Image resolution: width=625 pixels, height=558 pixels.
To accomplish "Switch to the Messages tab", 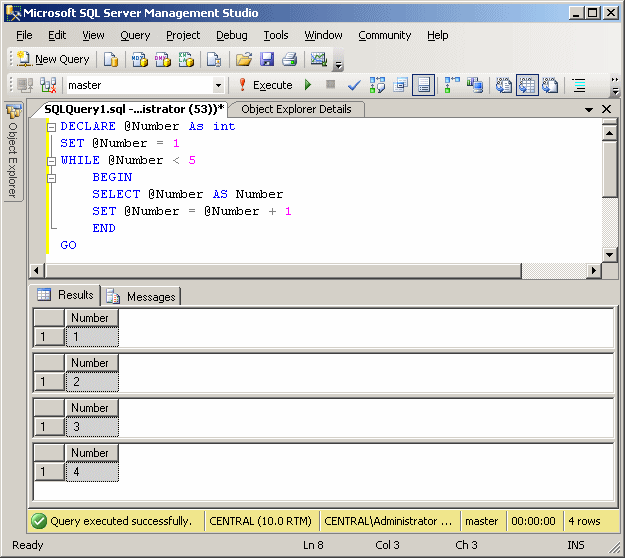I will coord(141,297).
